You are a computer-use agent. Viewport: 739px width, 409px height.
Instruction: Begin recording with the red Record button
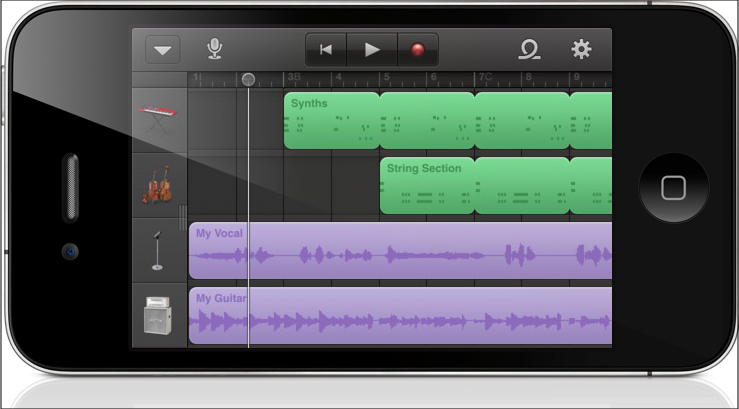coord(418,49)
